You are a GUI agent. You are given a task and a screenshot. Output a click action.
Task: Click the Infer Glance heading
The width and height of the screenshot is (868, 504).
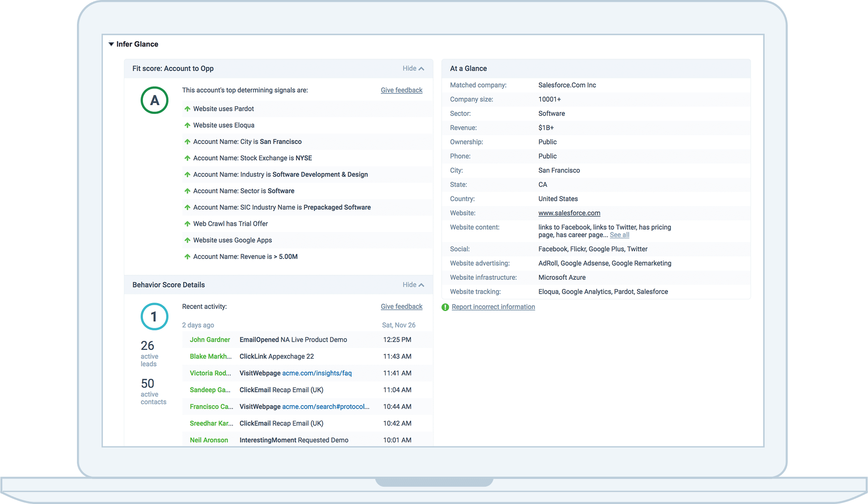pyautogui.click(x=137, y=44)
